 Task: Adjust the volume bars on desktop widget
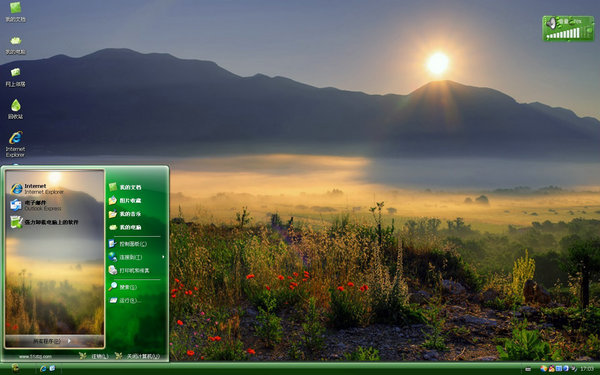(x=563, y=34)
